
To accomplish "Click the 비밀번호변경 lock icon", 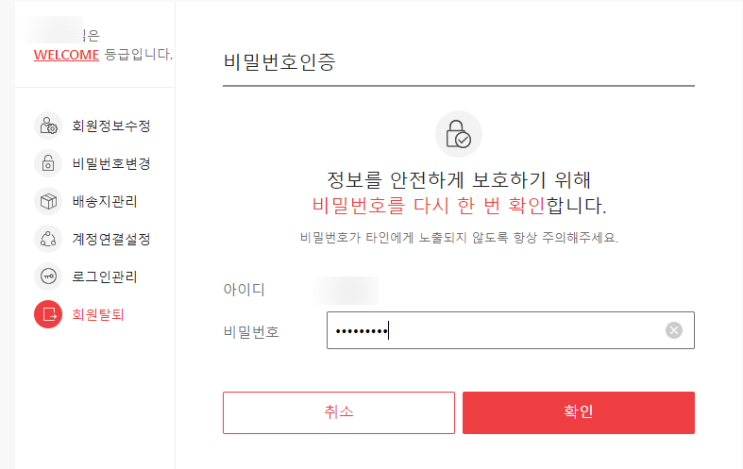I will click(48, 163).
